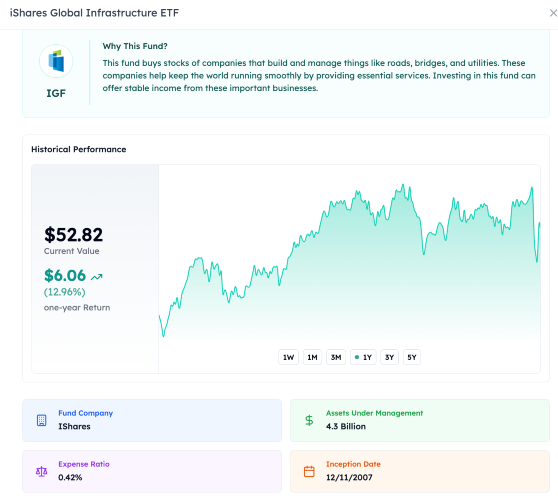Click the 12/11/2007 inception date value
Screen dimensions: 558x500
click(349, 478)
